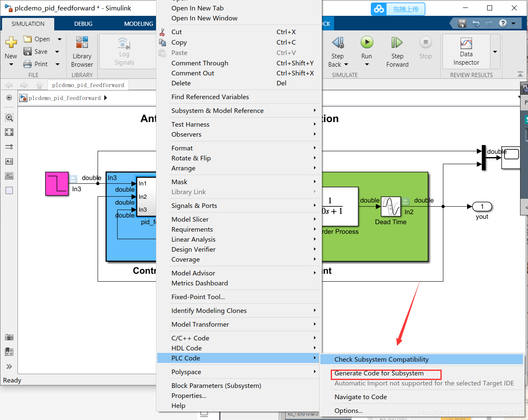This screenshot has width=528, height=420.
Task: Click the annotation text palette icon
Action: pos(9,161)
